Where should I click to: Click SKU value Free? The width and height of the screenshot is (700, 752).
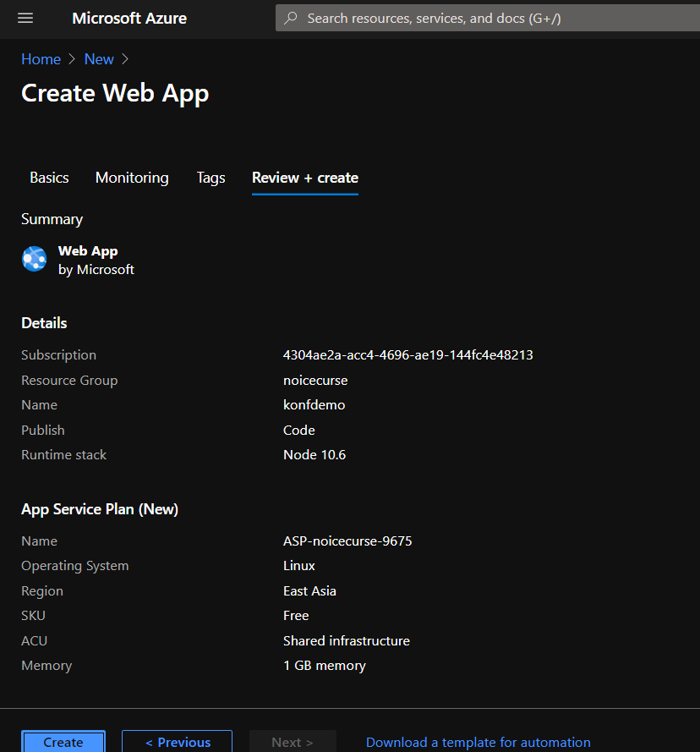coord(296,615)
